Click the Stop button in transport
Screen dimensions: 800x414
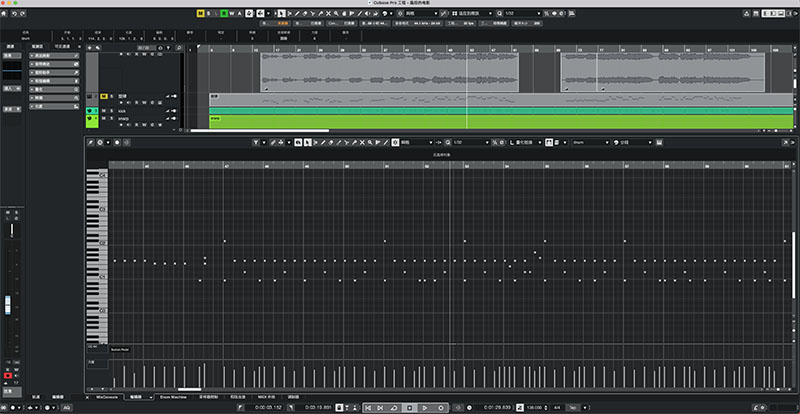pyautogui.click(x=409, y=407)
